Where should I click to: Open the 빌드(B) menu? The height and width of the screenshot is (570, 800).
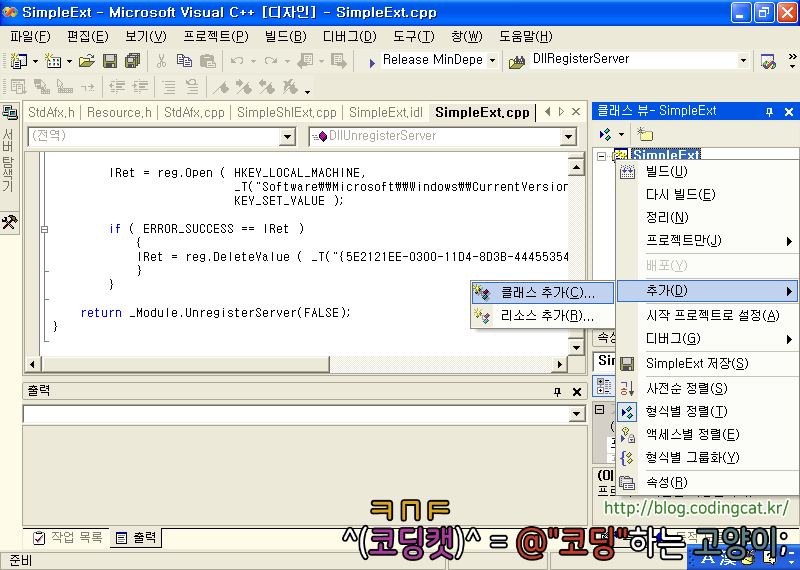pos(285,37)
